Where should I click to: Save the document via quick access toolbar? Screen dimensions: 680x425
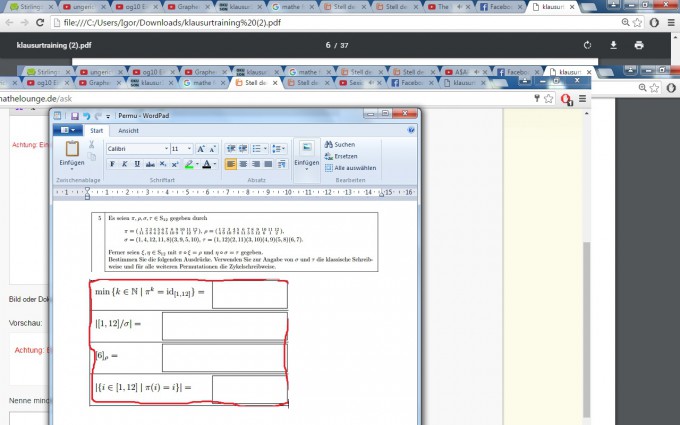pos(73,115)
